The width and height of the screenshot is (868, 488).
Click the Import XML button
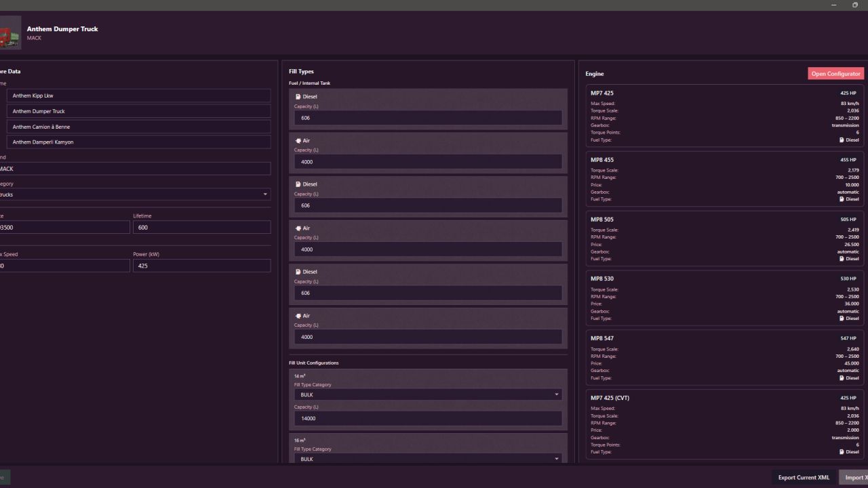pos(854,477)
